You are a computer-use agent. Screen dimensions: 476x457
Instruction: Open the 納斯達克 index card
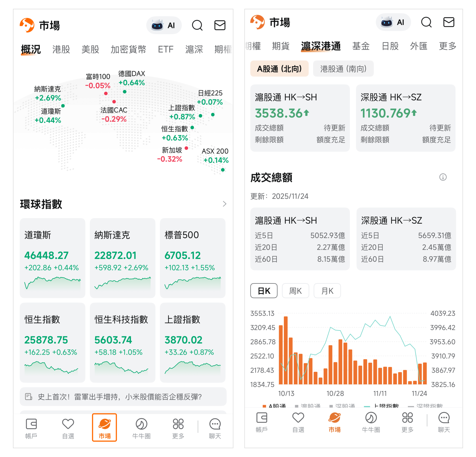click(122, 258)
